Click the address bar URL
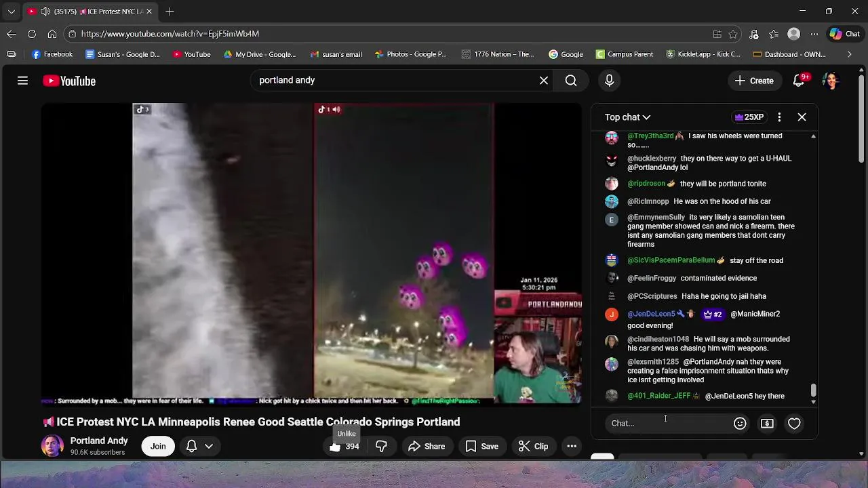The height and width of the screenshot is (488, 868). (x=170, y=34)
